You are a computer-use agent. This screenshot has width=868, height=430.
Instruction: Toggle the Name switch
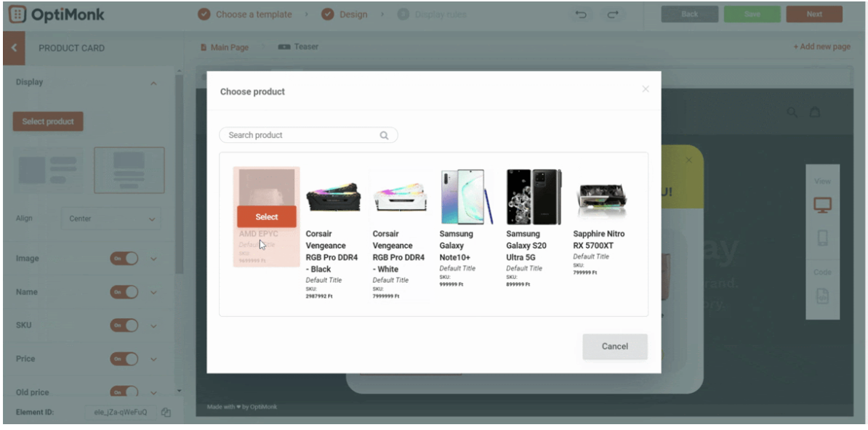[x=124, y=292]
